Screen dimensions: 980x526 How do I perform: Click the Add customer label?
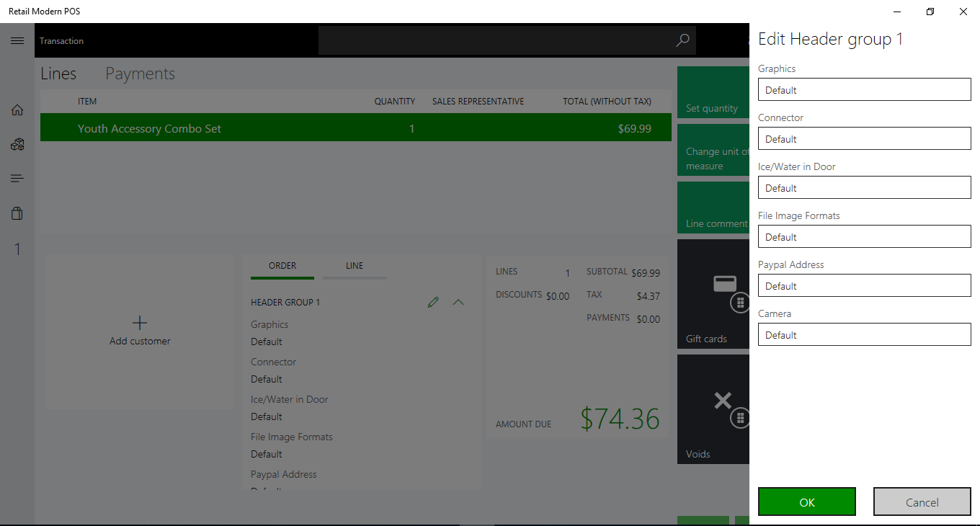(140, 341)
